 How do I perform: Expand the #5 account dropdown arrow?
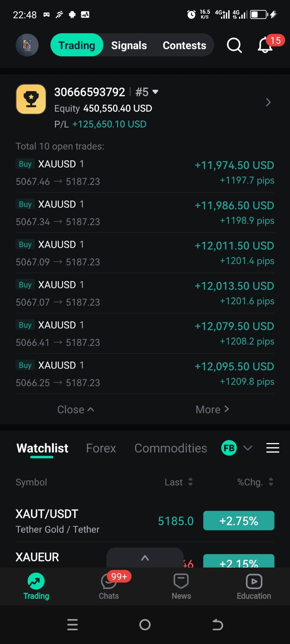pos(155,92)
